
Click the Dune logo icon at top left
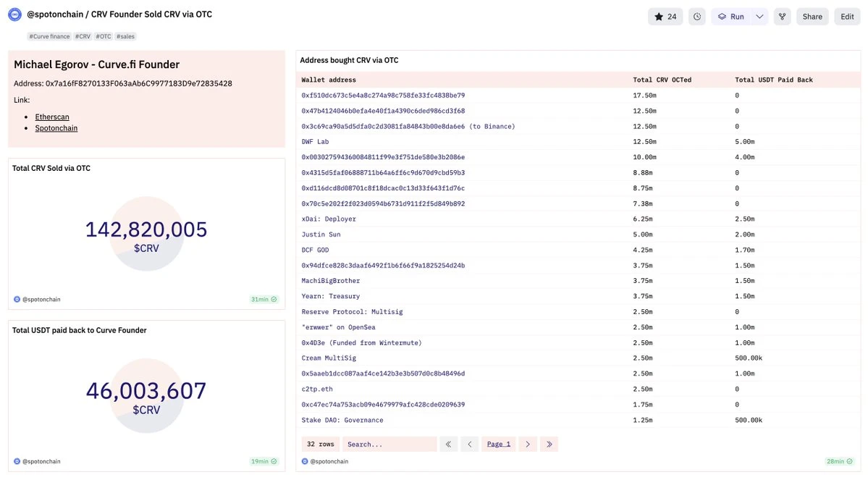[x=14, y=14]
